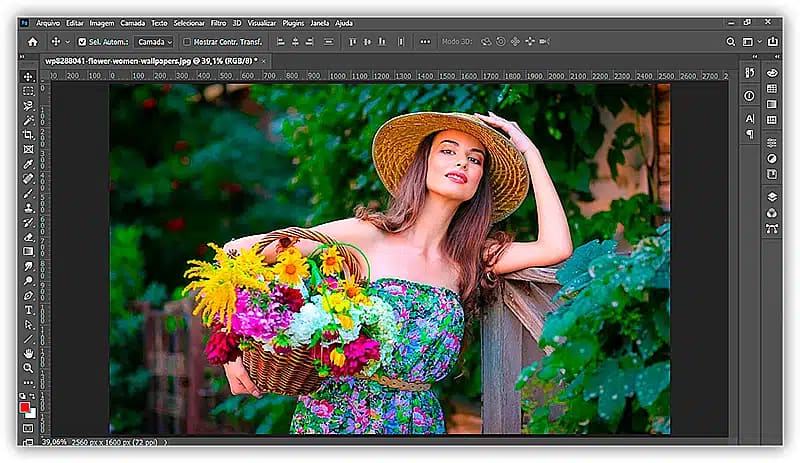The width and height of the screenshot is (800, 463).
Task: Expand the status bar info arrow
Action: point(165,442)
